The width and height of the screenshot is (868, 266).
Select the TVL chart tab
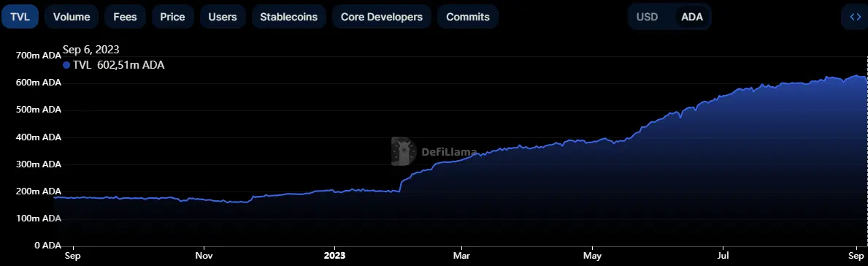pyautogui.click(x=20, y=17)
